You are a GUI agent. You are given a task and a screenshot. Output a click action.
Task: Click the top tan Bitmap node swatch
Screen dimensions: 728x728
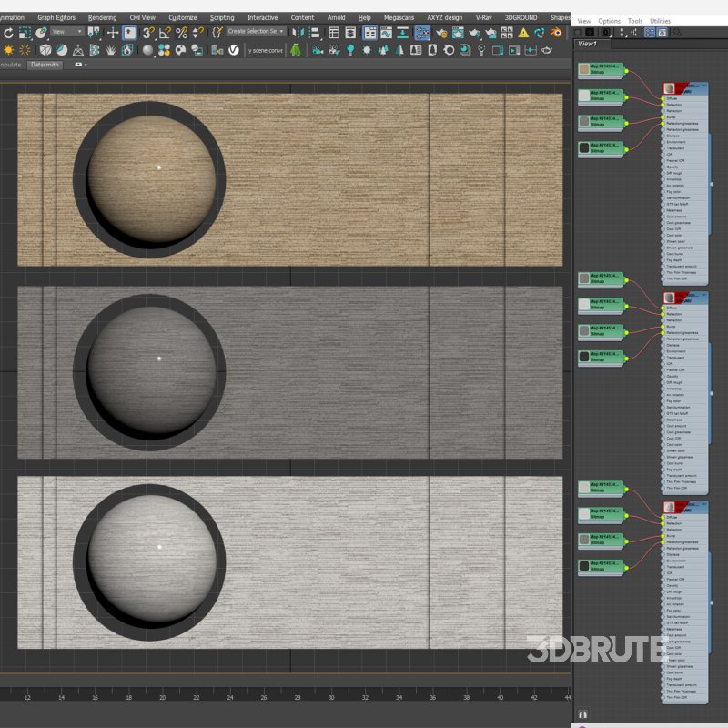[x=583, y=69]
